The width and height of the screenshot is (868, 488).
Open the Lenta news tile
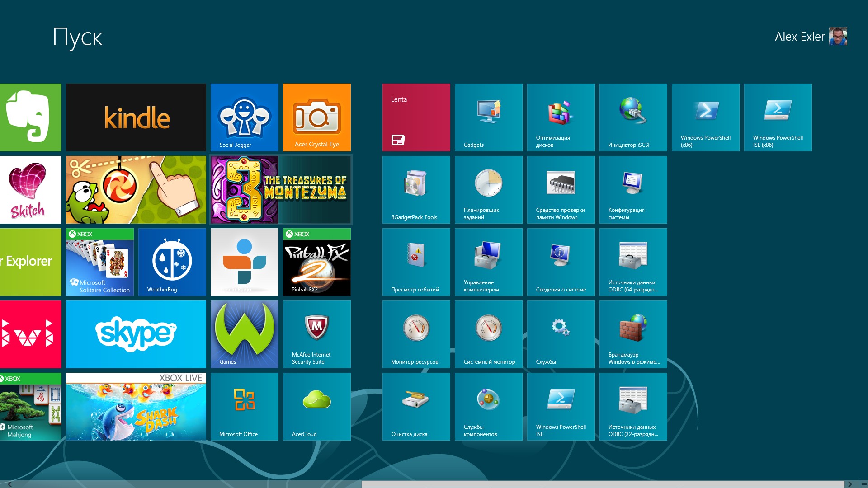[x=416, y=117]
